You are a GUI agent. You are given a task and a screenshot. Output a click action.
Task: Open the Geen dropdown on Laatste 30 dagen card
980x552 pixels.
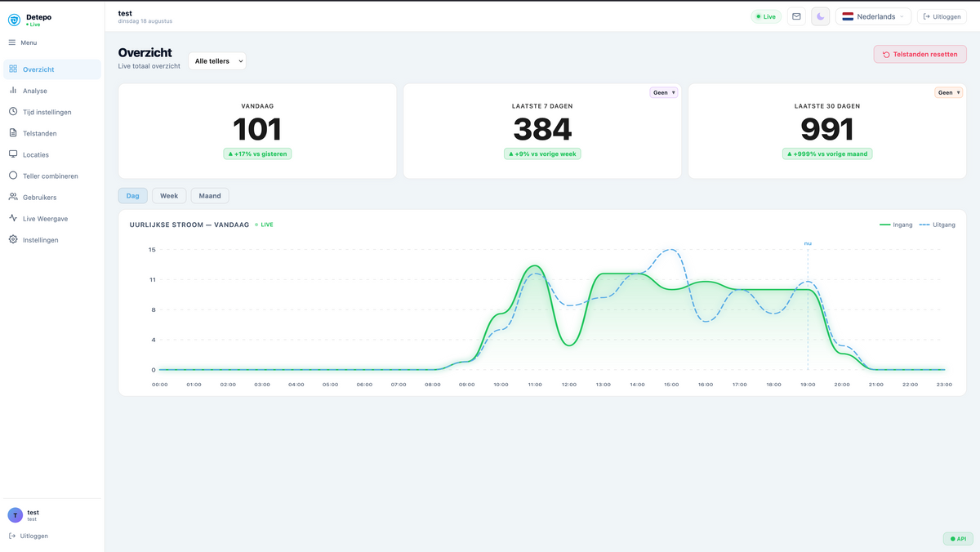(948, 92)
